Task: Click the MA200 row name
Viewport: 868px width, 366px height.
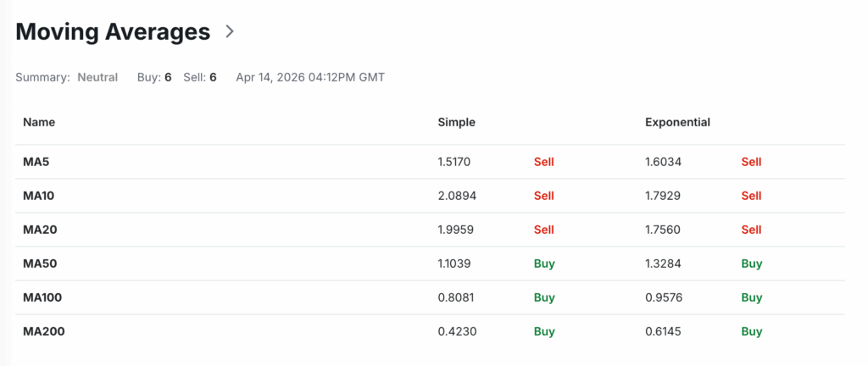Action: (x=44, y=331)
